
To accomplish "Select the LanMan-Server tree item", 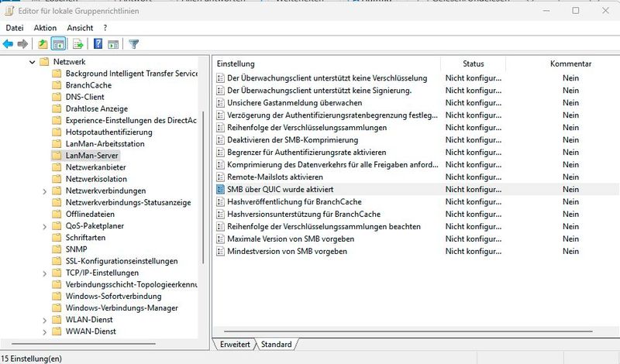I will click(x=91, y=156).
